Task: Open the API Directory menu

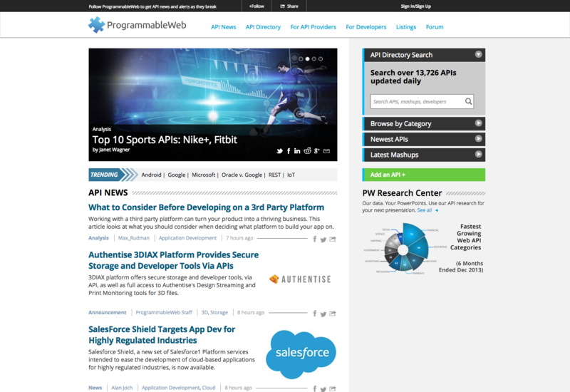Action: 263,27
